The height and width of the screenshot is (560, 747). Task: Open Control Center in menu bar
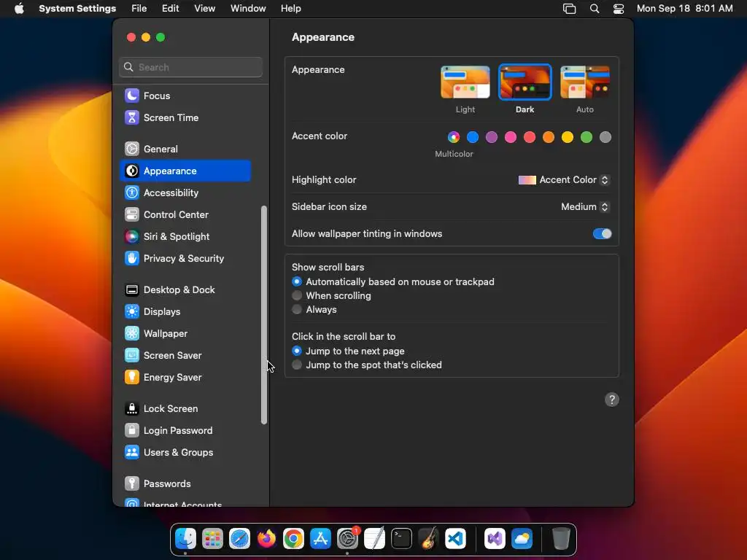(619, 9)
